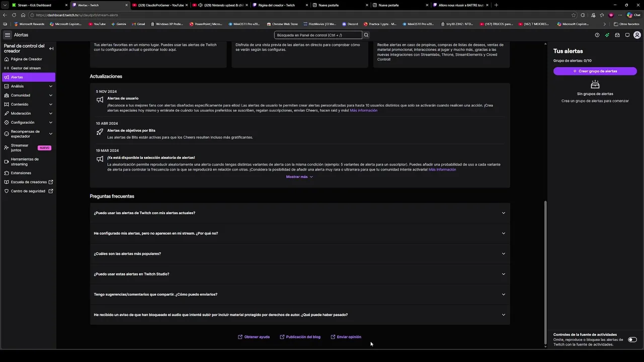This screenshot has width=644, height=362.
Task: Open the hamburger menu next to Alertas
Action: tap(7, 35)
